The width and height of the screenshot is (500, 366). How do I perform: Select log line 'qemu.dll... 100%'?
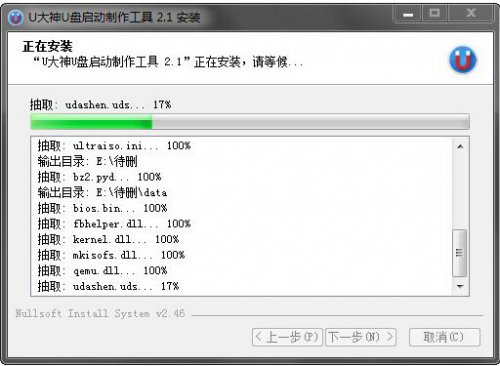(102, 271)
